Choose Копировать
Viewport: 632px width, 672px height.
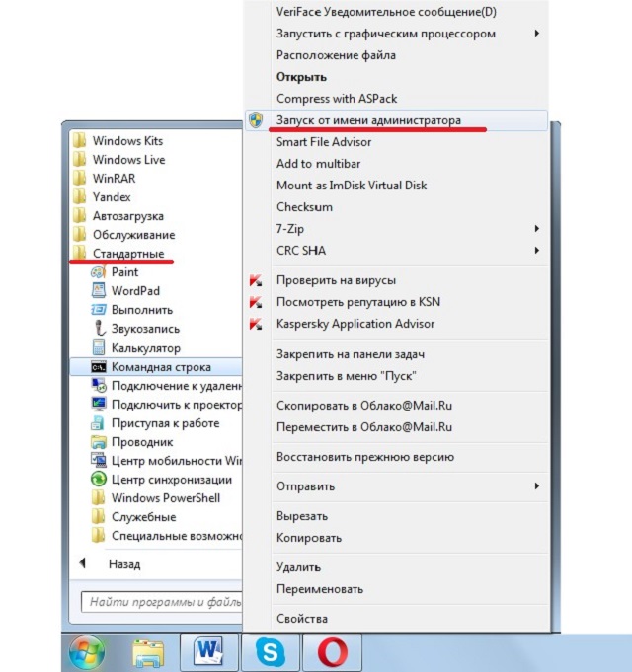click(309, 538)
